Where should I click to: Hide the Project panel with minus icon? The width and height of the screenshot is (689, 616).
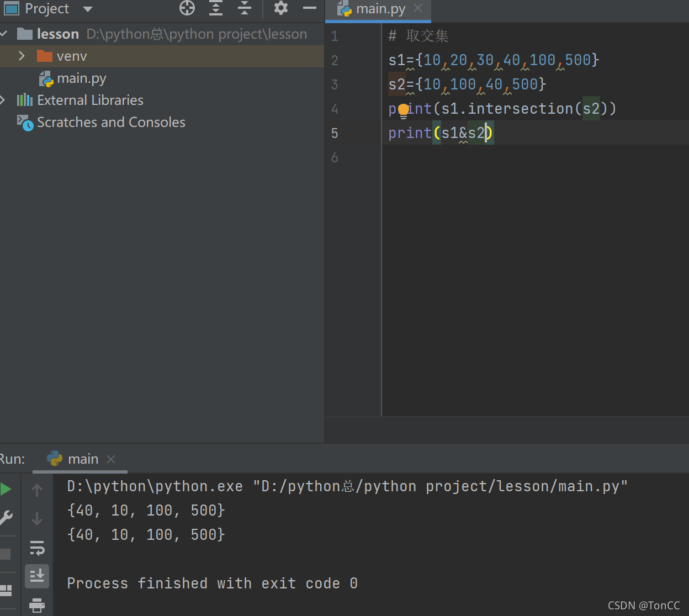pos(310,8)
